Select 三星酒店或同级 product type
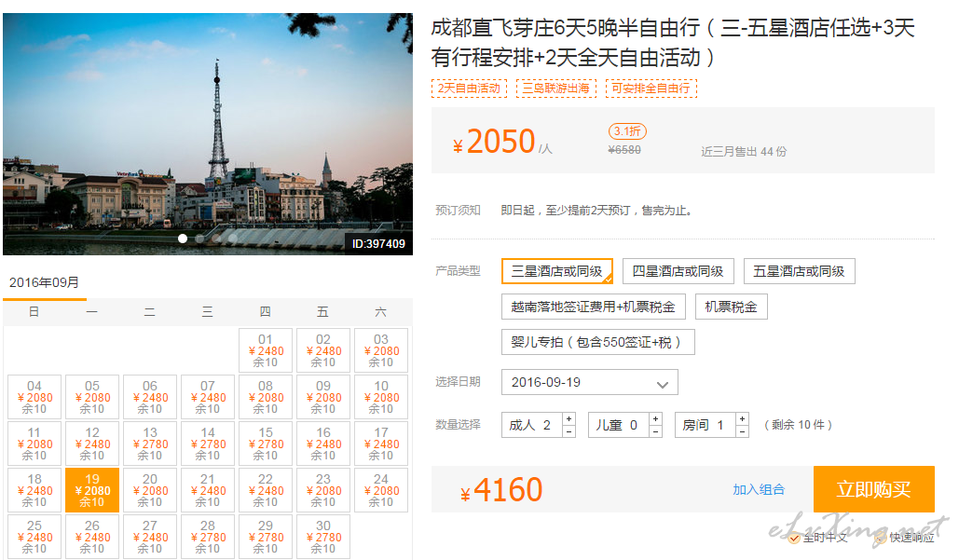This screenshot has height=560, width=959. [x=557, y=271]
